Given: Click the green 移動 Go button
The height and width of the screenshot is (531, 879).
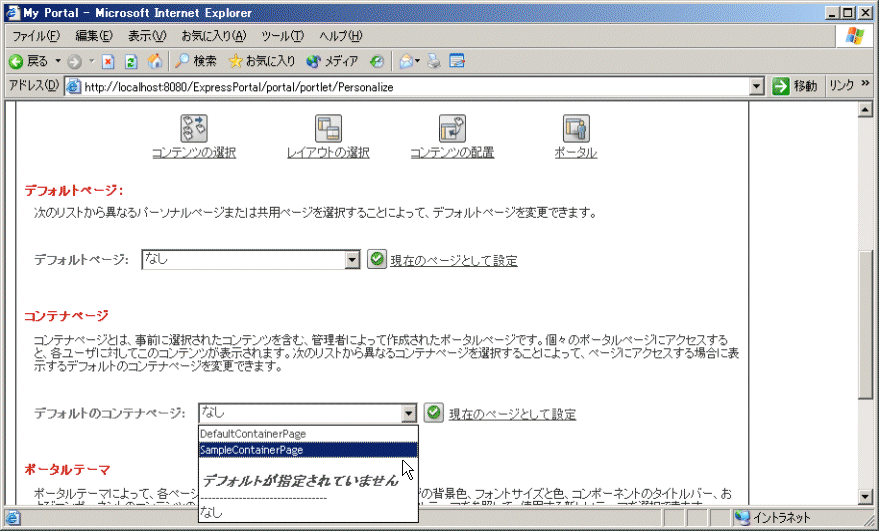Looking at the screenshot, I should (x=795, y=86).
